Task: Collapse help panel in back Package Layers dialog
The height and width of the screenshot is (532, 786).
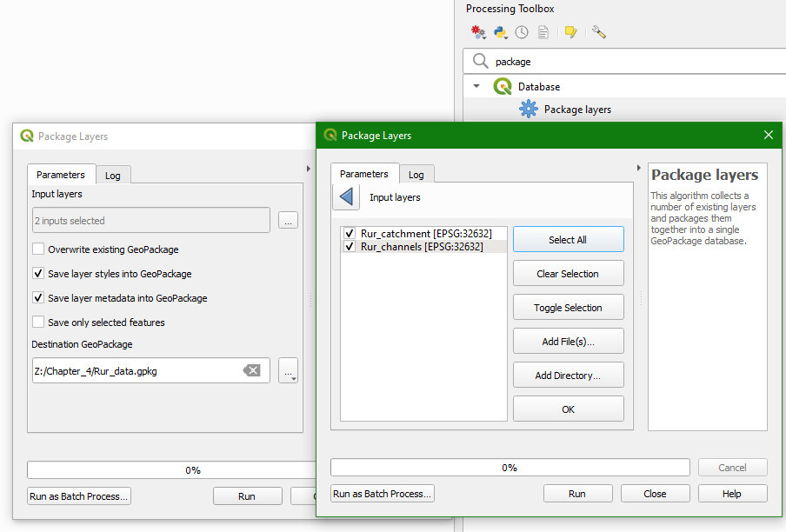Action: [x=309, y=169]
